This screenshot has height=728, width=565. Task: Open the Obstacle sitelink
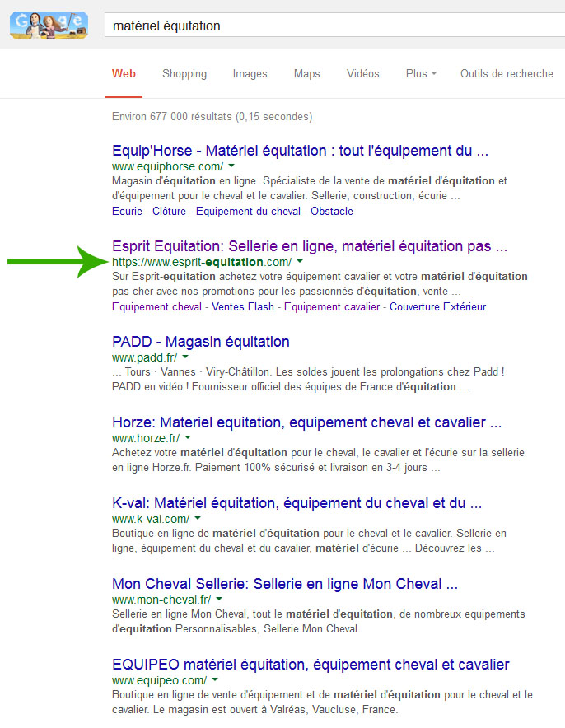click(331, 212)
